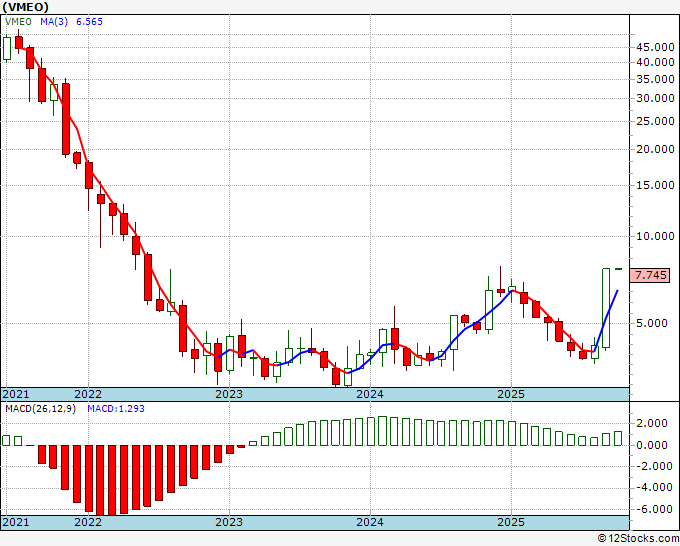Click the -4.000 MACD axis label
This screenshot has width=680, height=546.
click(x=653, y=488)
